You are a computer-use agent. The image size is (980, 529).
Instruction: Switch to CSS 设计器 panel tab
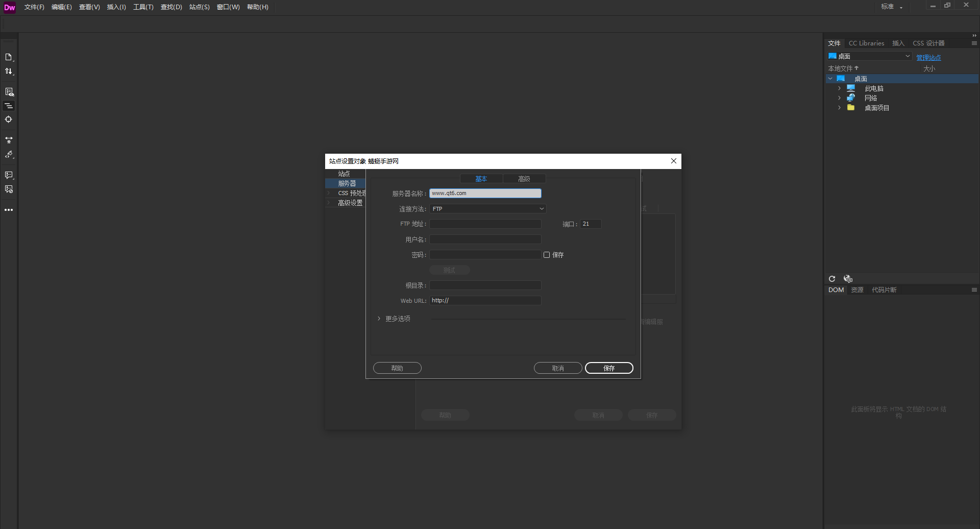click(928, 43)
